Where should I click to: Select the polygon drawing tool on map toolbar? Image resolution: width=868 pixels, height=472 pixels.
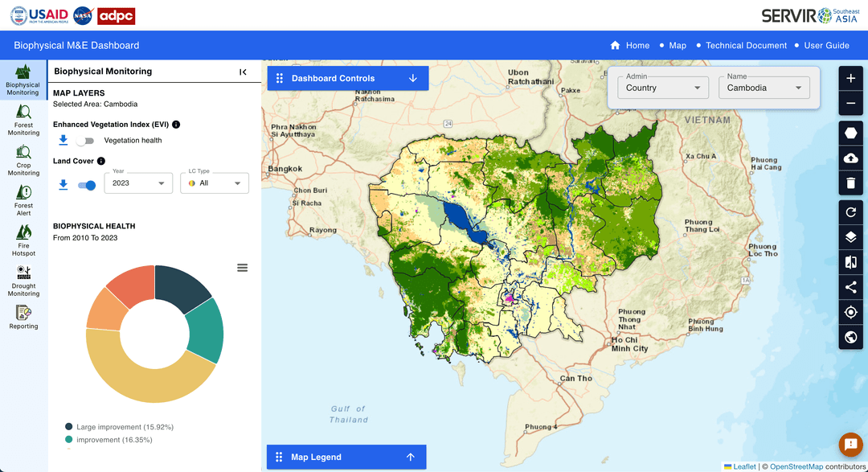pyautogui.click(x=850, y=133)
